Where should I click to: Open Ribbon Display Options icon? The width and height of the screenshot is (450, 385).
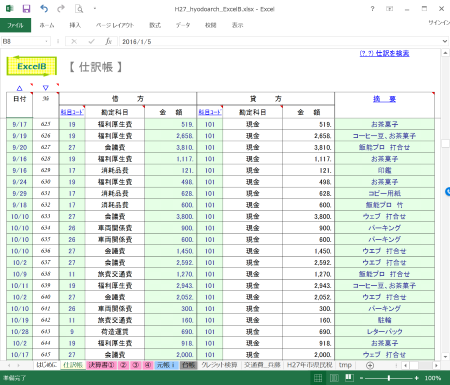(x=389, y=9)
